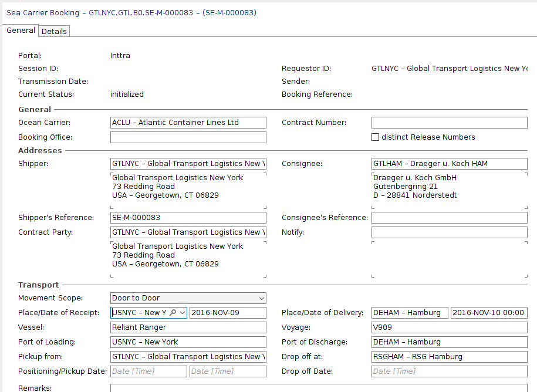The image size is (537, 392).
Task: Switch to the Details tab
Action: (54, 31)
